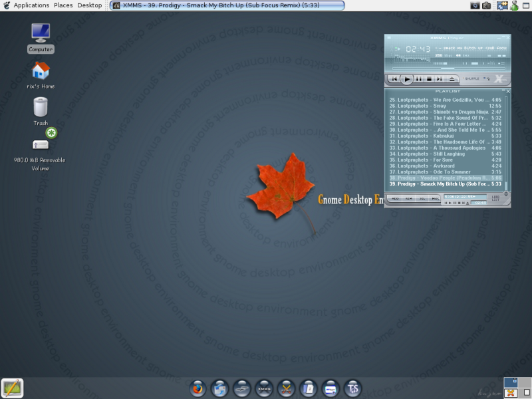The height and width of the screenshot is (399, 532).
Task: Click the REM button in playlist
Action: click(409, 198)
